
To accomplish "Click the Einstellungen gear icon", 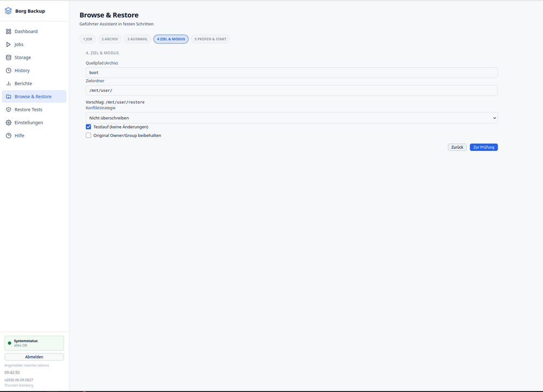I will click(9, 123).
